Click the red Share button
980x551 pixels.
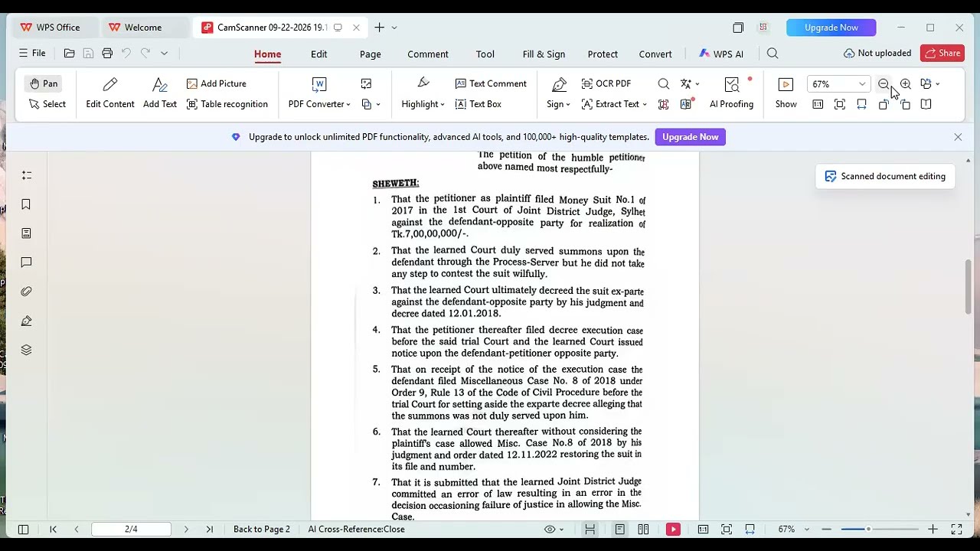pos(942,53)
